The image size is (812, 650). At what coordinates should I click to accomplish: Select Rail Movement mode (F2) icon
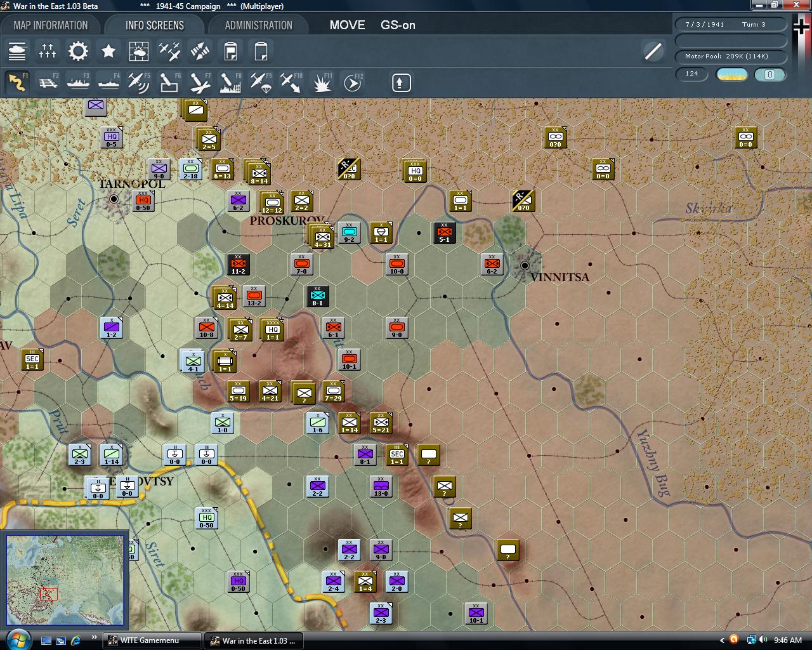[x=48, y=83]
